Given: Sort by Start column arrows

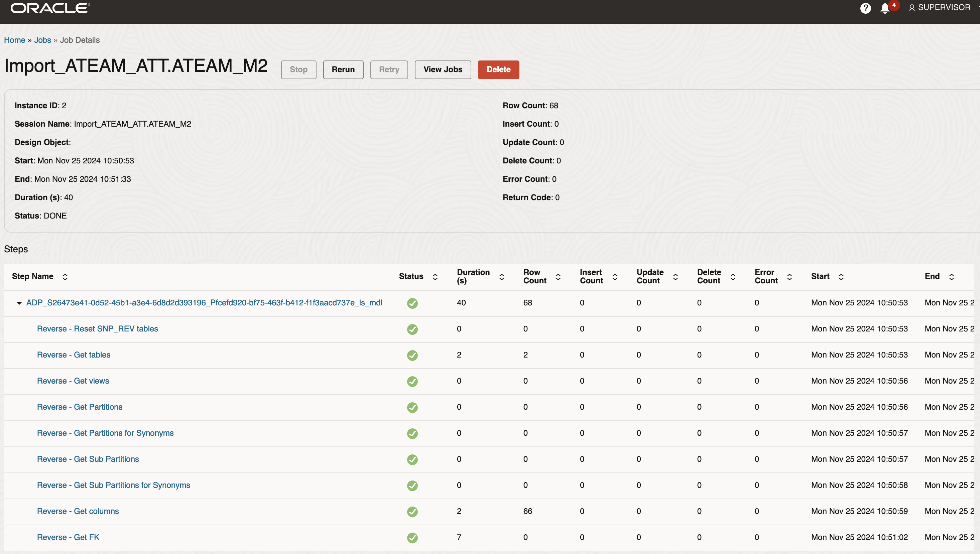Looking at the screenshot, I should point(841,277).
